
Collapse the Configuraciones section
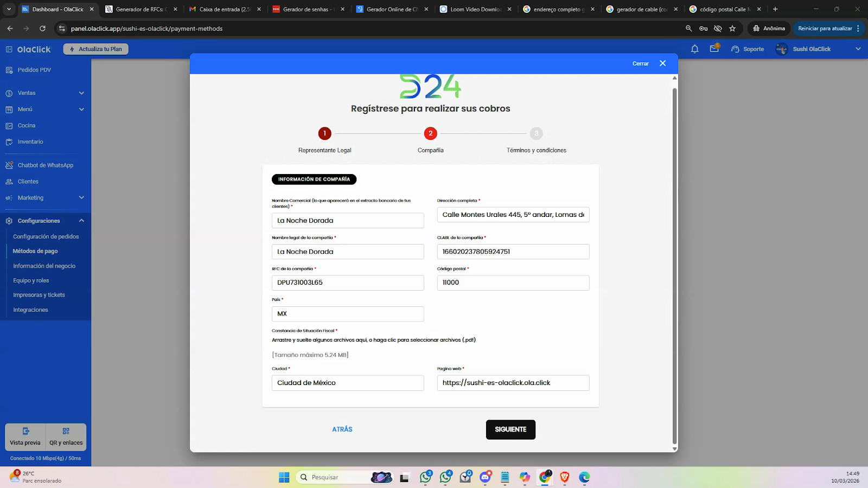tap(81, 221)
